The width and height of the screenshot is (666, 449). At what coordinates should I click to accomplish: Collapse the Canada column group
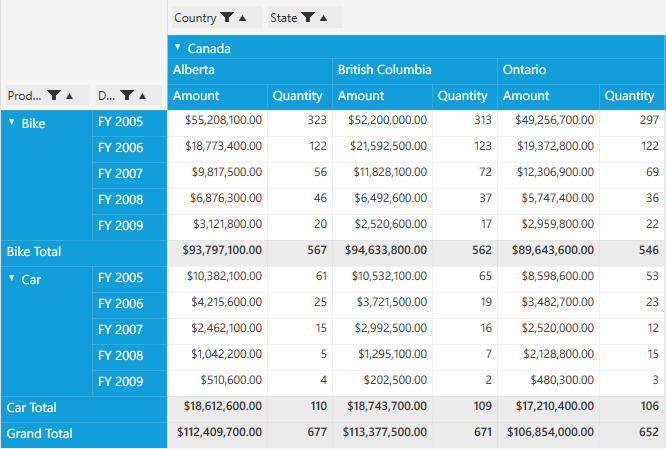point(178,47)
